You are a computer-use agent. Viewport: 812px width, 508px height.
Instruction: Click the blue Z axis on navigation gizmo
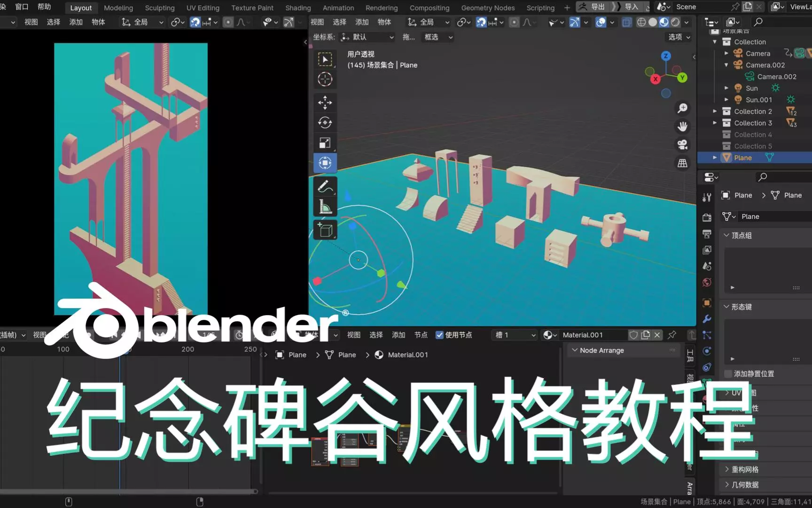tap(666, 56)
